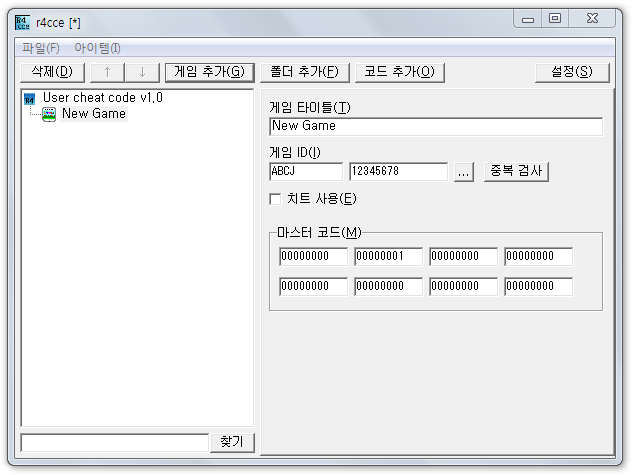
Task: Close the r4cce window
Action: pos(592,19)
